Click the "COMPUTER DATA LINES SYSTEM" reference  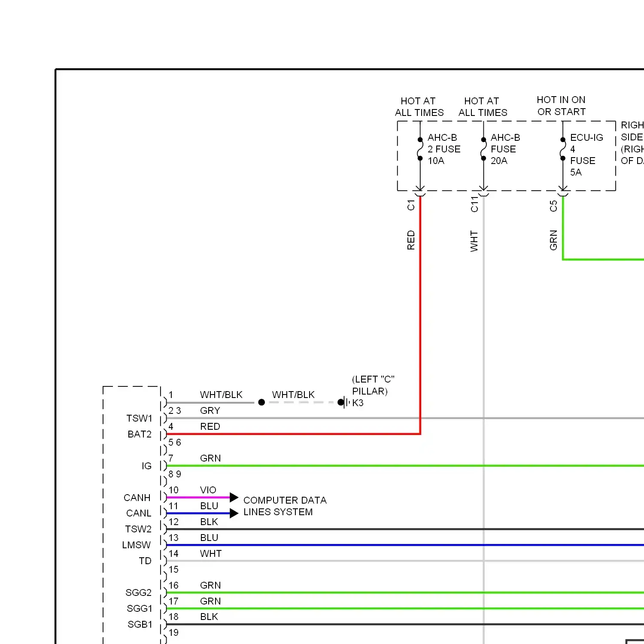(285, 506)
